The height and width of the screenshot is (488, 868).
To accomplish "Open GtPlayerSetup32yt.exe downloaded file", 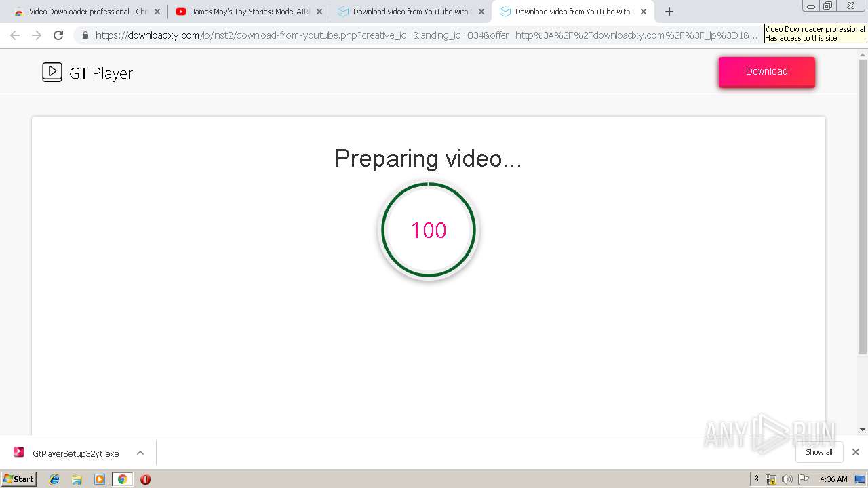I will [76, 453].
